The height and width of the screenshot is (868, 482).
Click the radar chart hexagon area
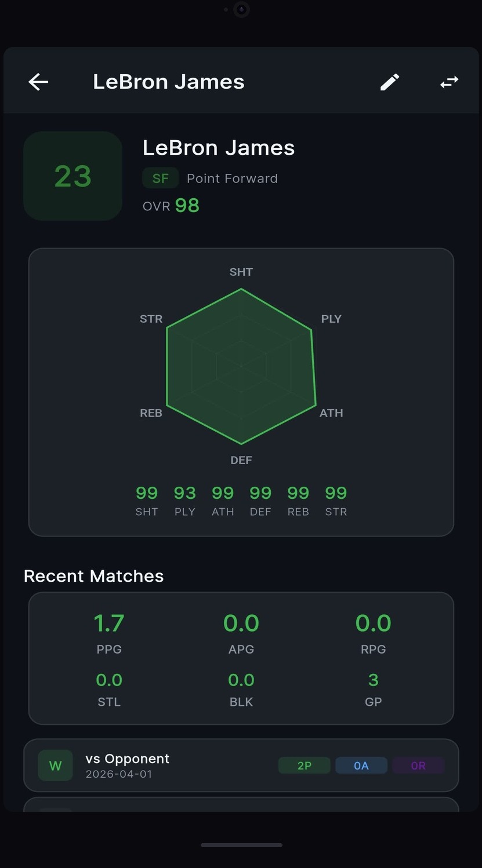pyautogui.click(x=241, y=364)
